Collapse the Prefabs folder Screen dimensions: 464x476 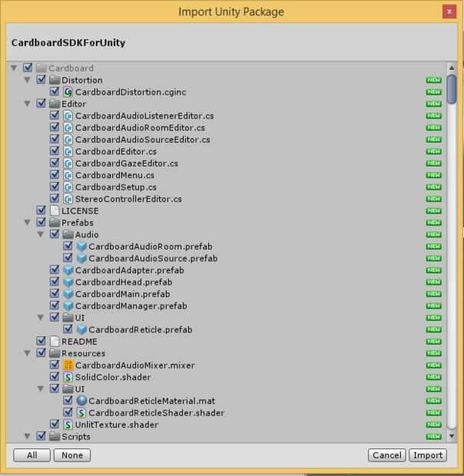(27, 222)
